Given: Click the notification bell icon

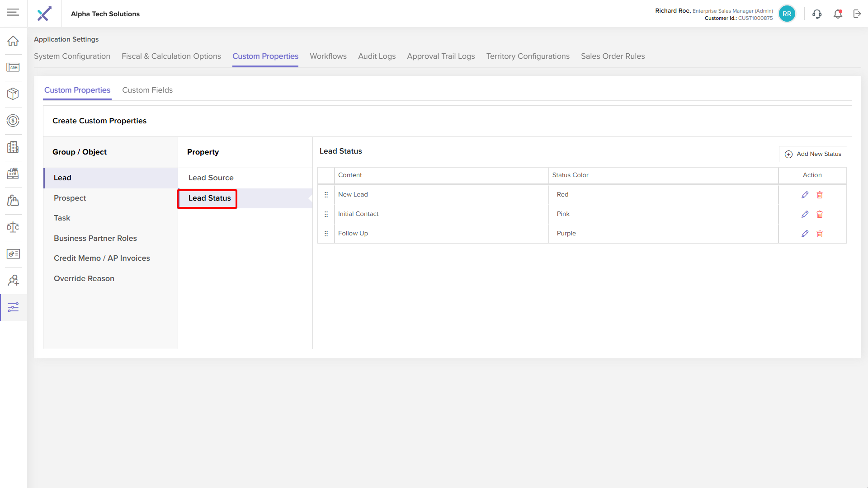Looking at the screenshot, I should 838,14.
